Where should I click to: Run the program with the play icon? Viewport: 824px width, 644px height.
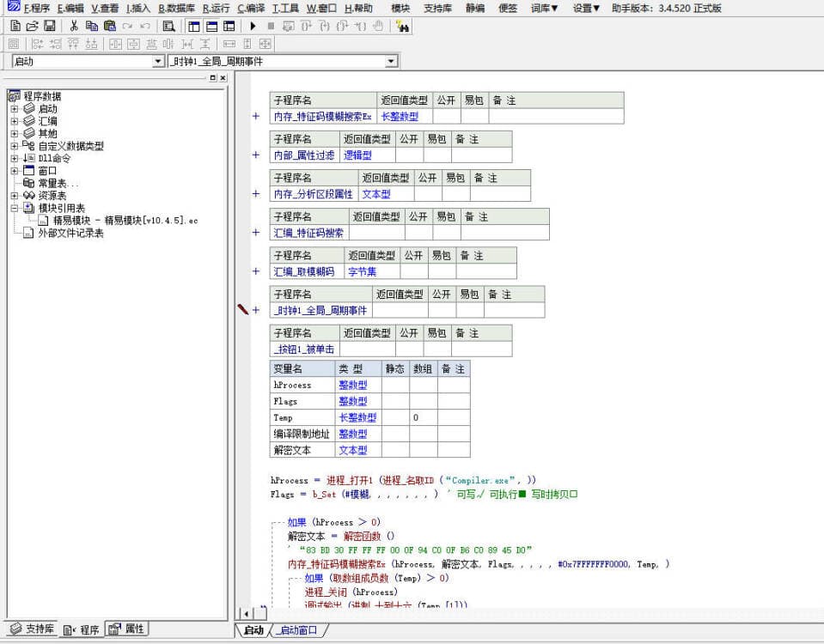(x=253, y=26)
